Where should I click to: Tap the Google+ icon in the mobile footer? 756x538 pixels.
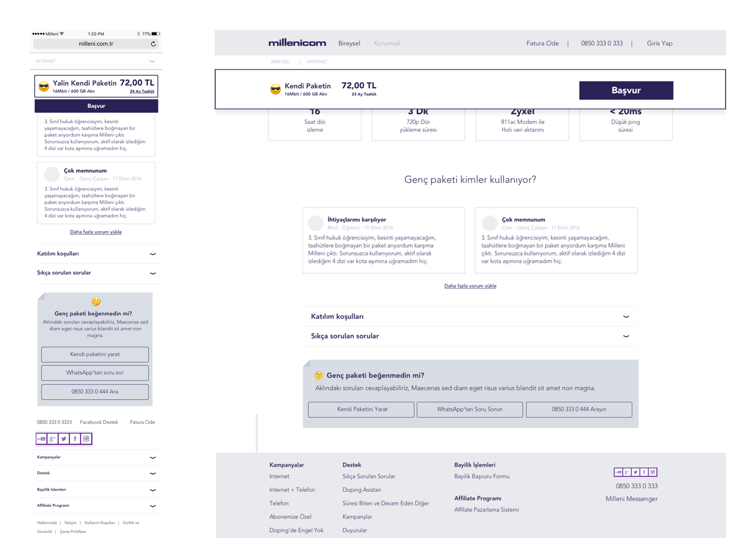(x=52, y=439)
